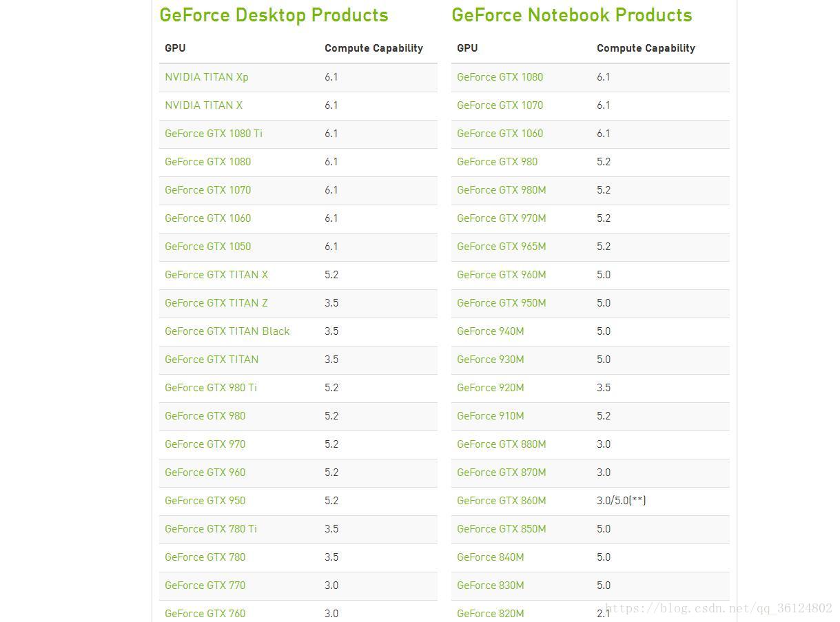
Task: Open the GeForce 820M link
Action: pos(490,614)
